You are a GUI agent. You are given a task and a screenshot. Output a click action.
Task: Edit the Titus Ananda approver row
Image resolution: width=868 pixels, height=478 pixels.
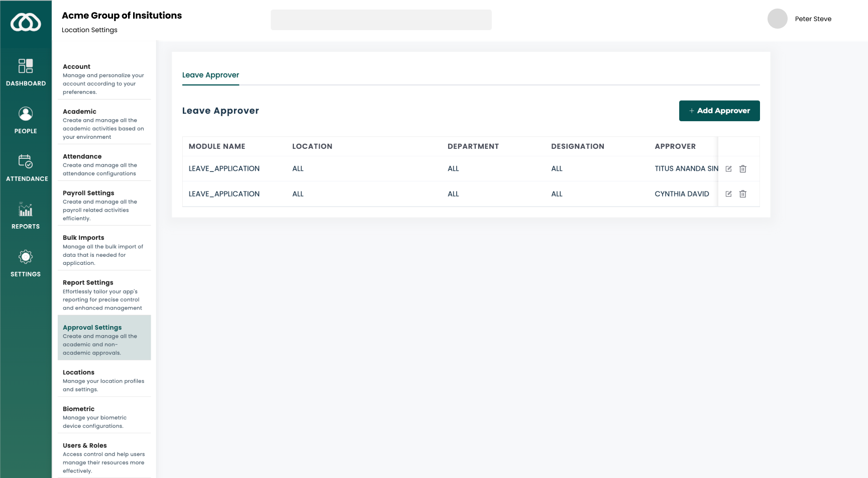728,169
